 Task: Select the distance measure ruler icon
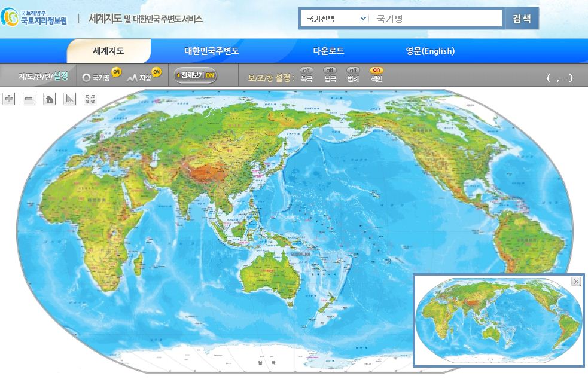tap(69, 99)
